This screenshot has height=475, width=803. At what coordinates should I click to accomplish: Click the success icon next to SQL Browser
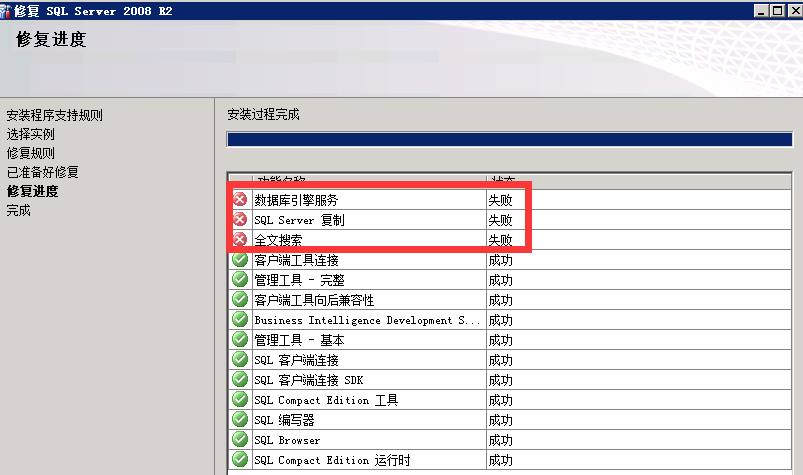(240, 439)
